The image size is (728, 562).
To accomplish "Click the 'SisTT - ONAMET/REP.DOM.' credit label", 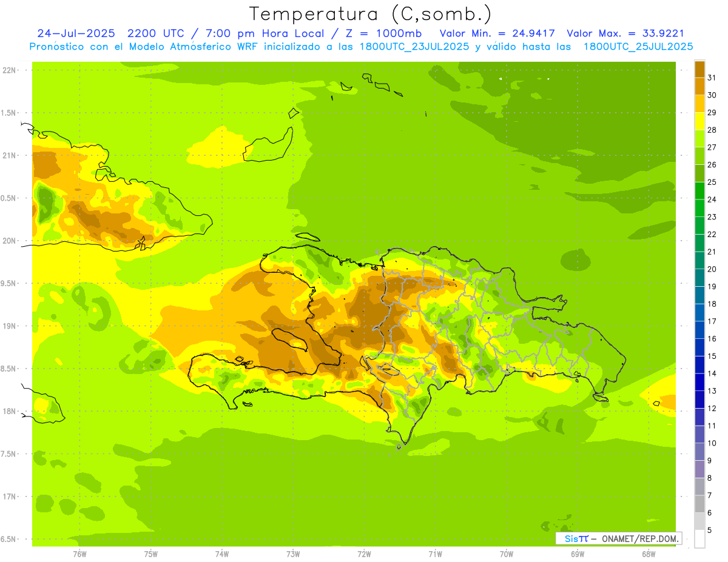I will coord(618,538).
